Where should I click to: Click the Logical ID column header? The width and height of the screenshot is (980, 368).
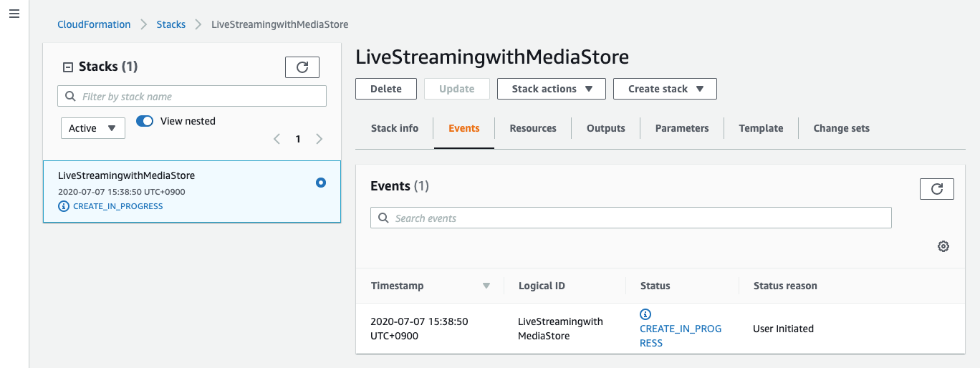(x=542, y=286)
